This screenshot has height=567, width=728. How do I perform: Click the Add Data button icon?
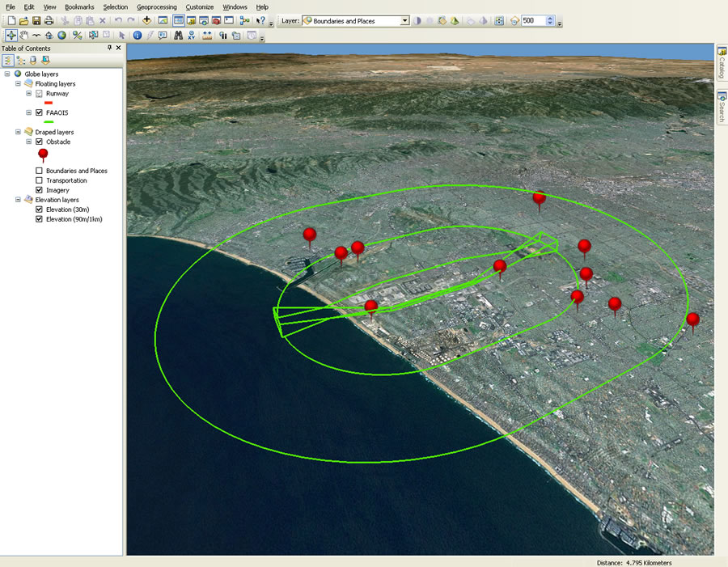146,20
